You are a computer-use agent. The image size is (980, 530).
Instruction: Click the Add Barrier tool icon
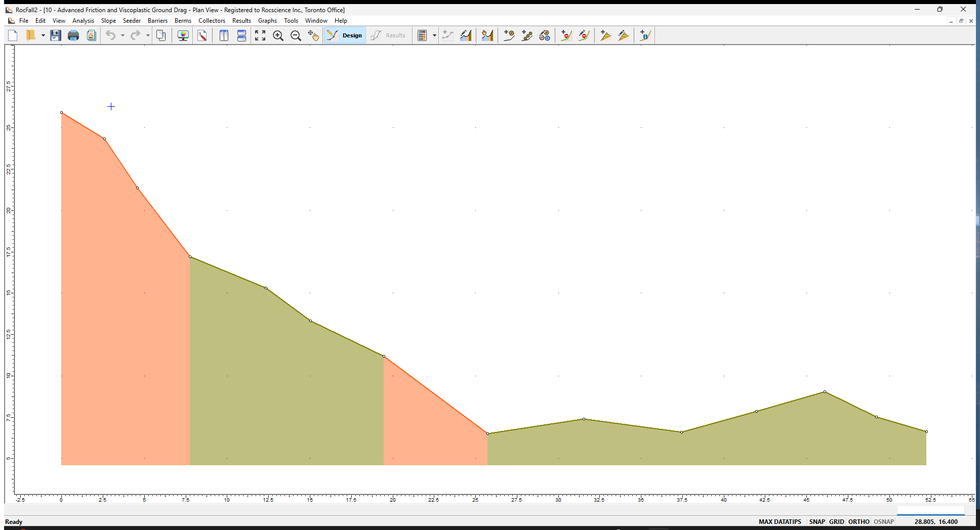pos(566,35)
